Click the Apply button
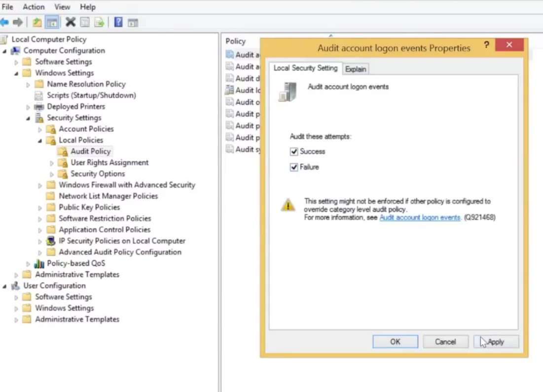Viewport: 543px width, 392px height. 496,342
